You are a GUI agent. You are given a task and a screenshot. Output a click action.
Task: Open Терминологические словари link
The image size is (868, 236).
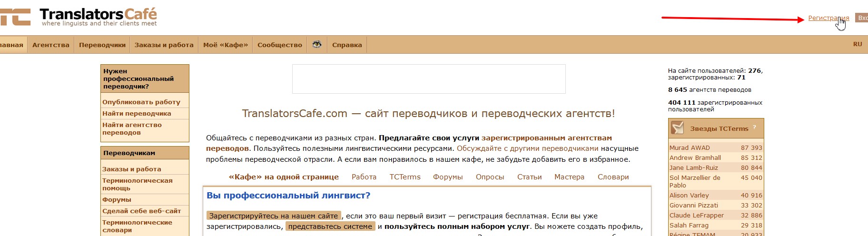click(138, 226)
